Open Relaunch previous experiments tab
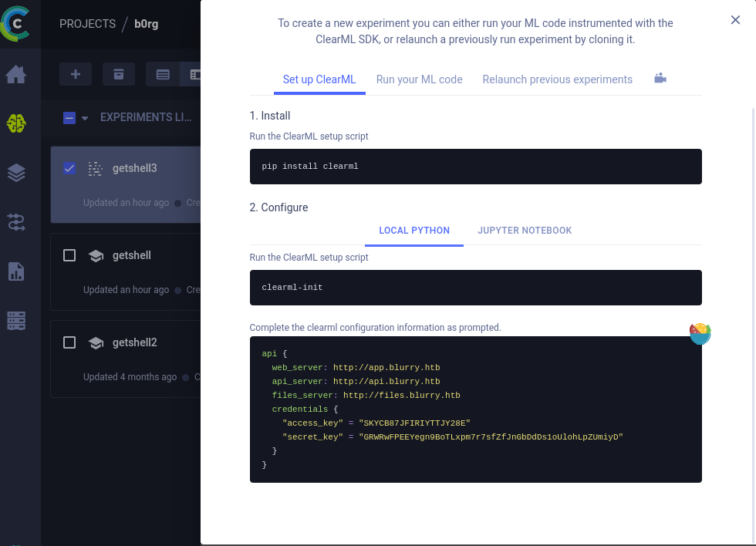The image size is (756, 546). 557,80
